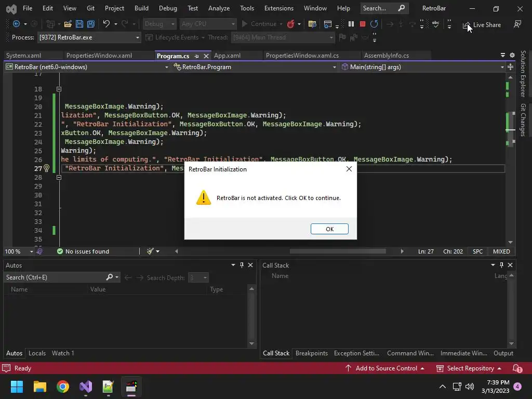Click the editor horizontal scrollbar thumb
This screenshot has width=532, height=399.
pos(338,251)
